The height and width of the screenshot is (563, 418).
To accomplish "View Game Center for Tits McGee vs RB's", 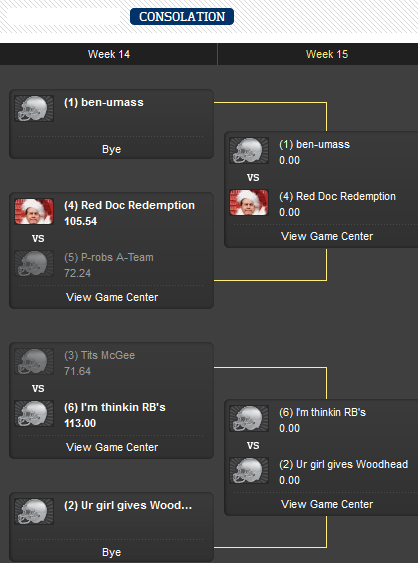I will click(112, 447).
